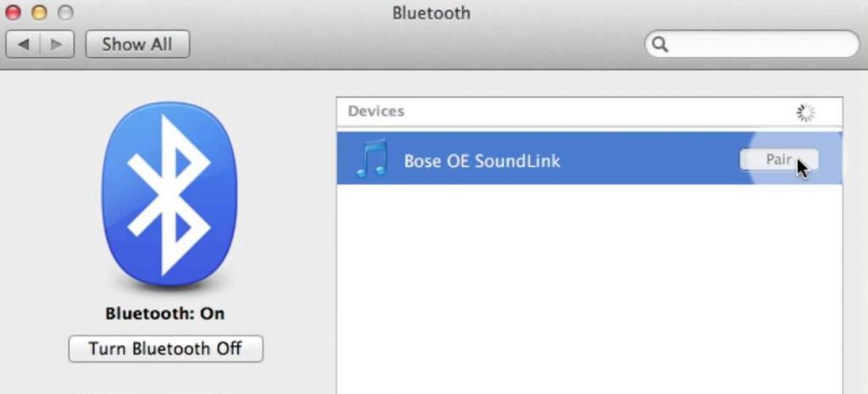Click empty area of the devices list
Screen dimensions: 868x394
590,288
